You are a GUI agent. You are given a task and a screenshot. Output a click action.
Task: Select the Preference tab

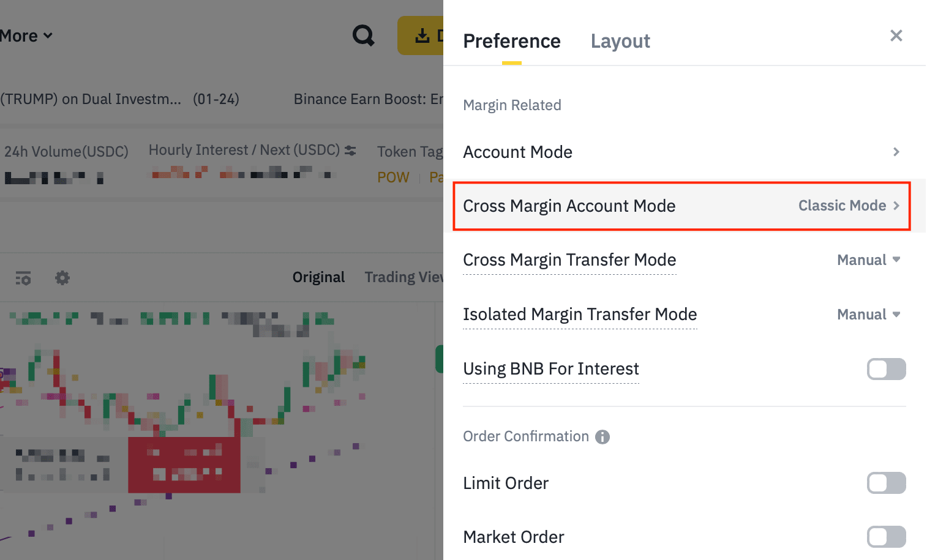[511, 41]
